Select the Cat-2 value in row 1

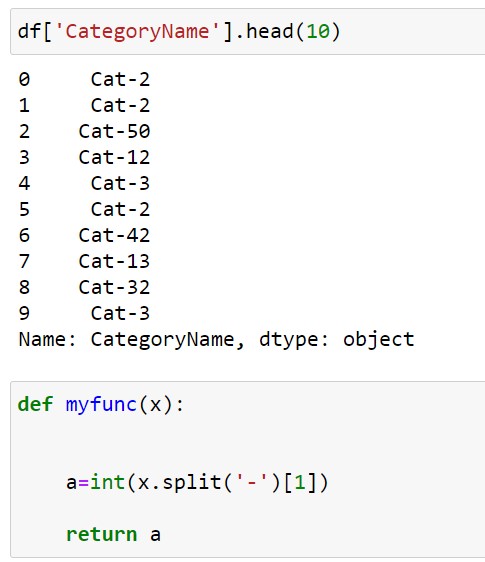[120, 105]
